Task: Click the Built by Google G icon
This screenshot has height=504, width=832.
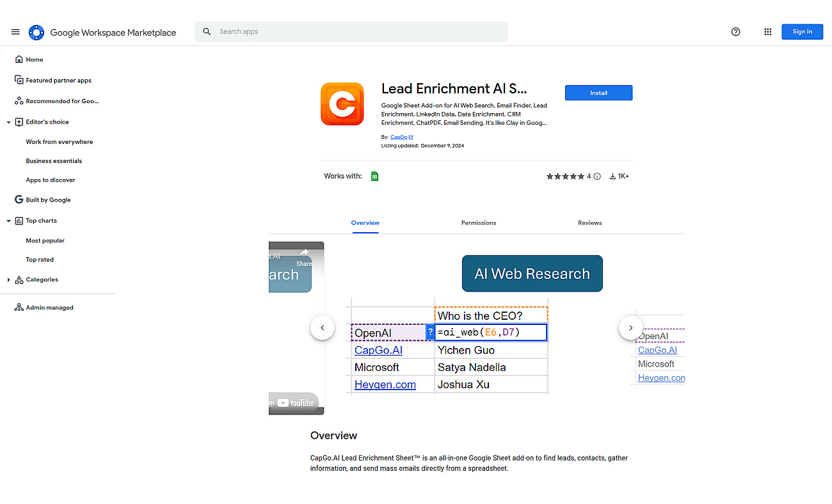Action: click(19, 200)
